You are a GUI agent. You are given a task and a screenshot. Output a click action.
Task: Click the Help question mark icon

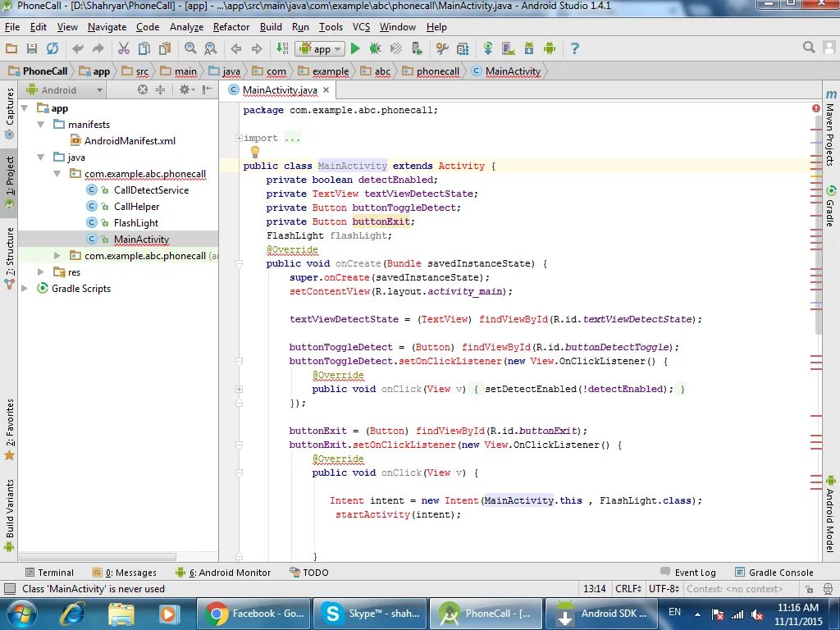tap(575, 48)
